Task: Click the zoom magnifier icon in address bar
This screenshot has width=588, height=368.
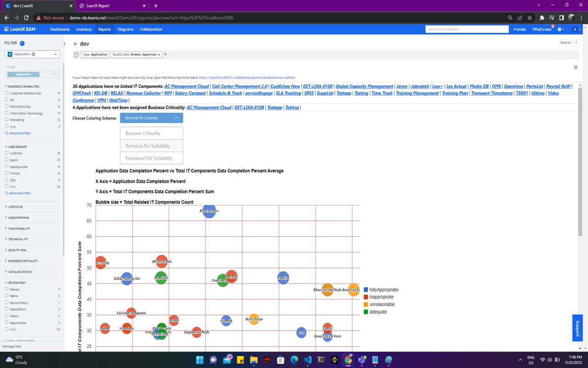Action: click(510, 17)
